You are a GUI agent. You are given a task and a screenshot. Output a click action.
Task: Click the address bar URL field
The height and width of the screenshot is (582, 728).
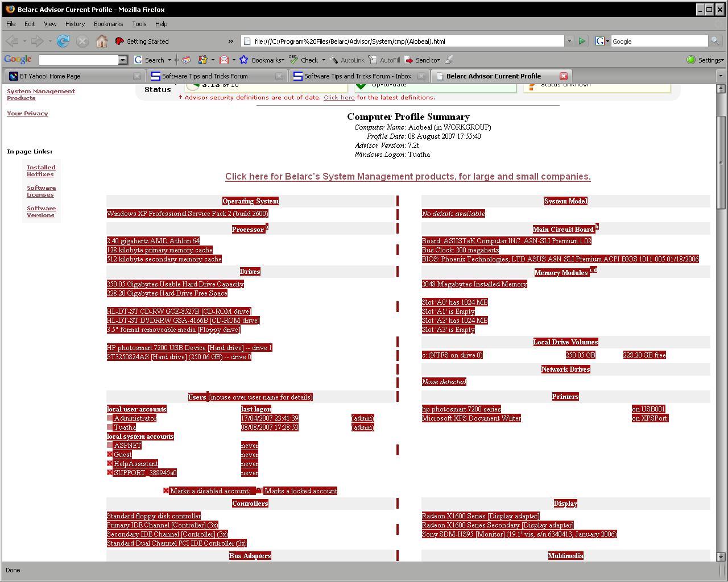point(403,41)
